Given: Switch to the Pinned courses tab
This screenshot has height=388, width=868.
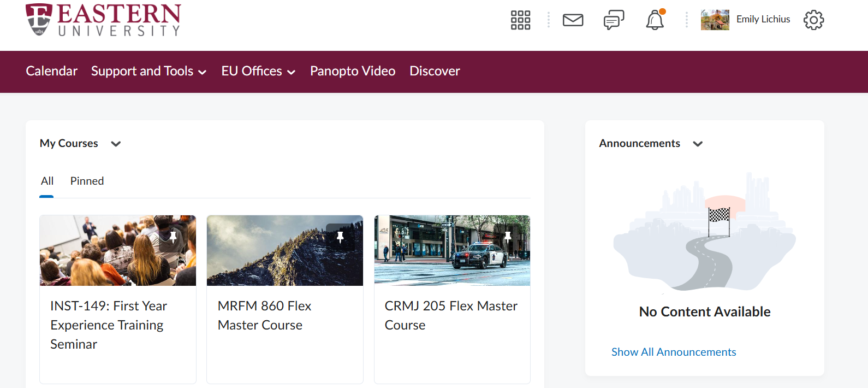Looking at the screenshot, I should pos(87,181).
